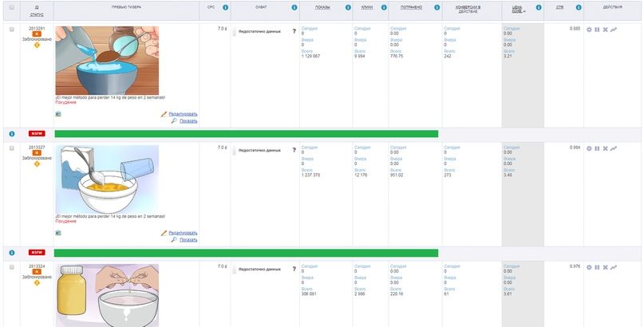Viewport: 644px width, 327px height.
Task: Tick the select-all checkbox in the table header
Action: pos(11,7)
